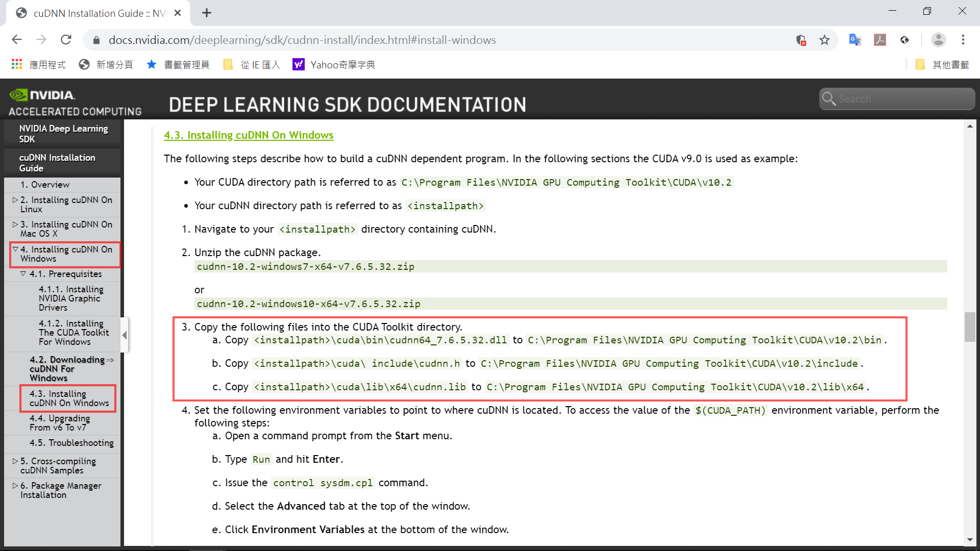980x551 pixels.
Task: Open 4.2. Downloading cuDNN For Windows
Action: click(x=67, y=369)
